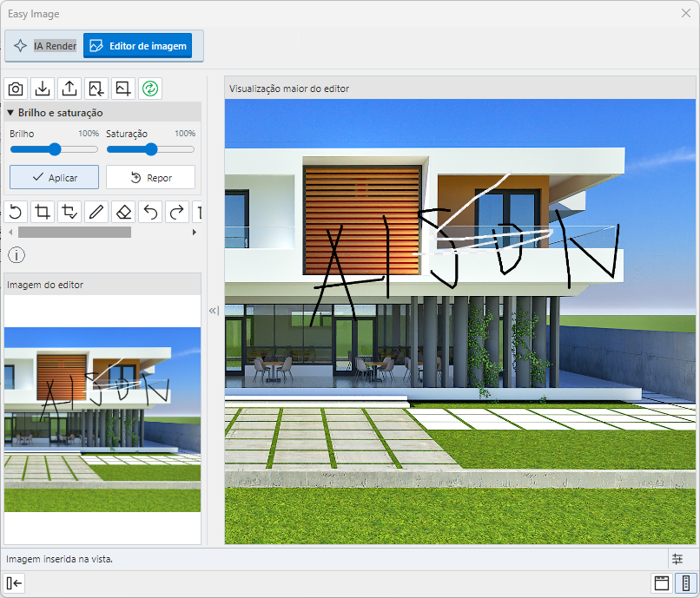The image size is (700, 598).
Task: Select the Editor de imagem tab
Action: coord(137,46)
